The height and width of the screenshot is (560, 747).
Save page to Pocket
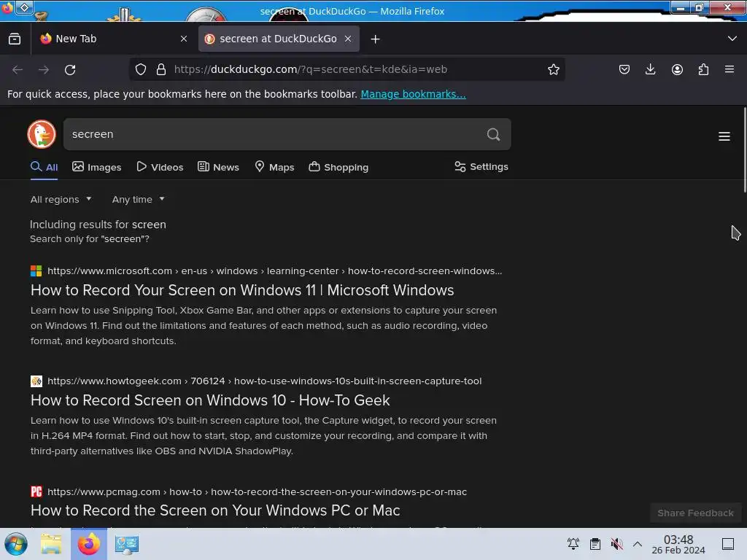pos(624,69)
